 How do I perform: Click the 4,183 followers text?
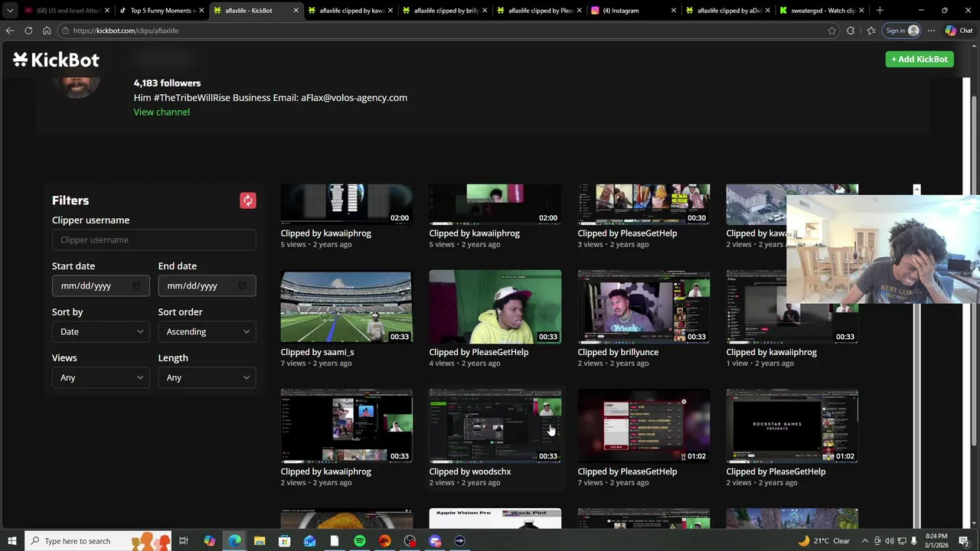[x=167, y=83]
